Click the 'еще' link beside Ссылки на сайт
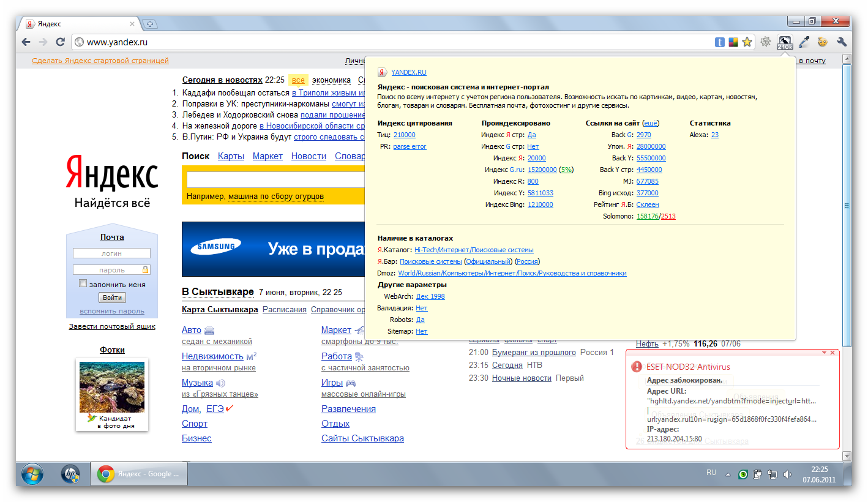This screenshot has width=868, height=502. click(651, 123)
